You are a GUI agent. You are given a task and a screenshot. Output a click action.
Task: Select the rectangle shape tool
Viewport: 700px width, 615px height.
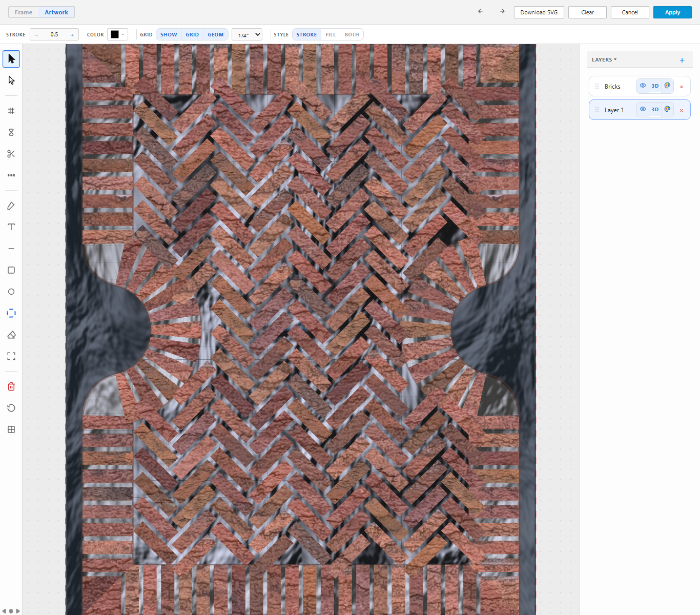tap(11, 270)
